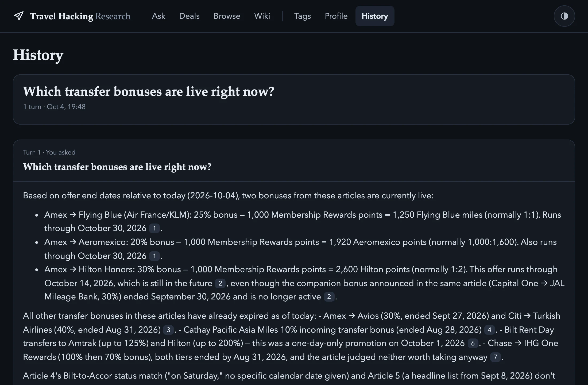
Task: Click citation 2 after 'still in the future'
Action: tap(220, 283)
